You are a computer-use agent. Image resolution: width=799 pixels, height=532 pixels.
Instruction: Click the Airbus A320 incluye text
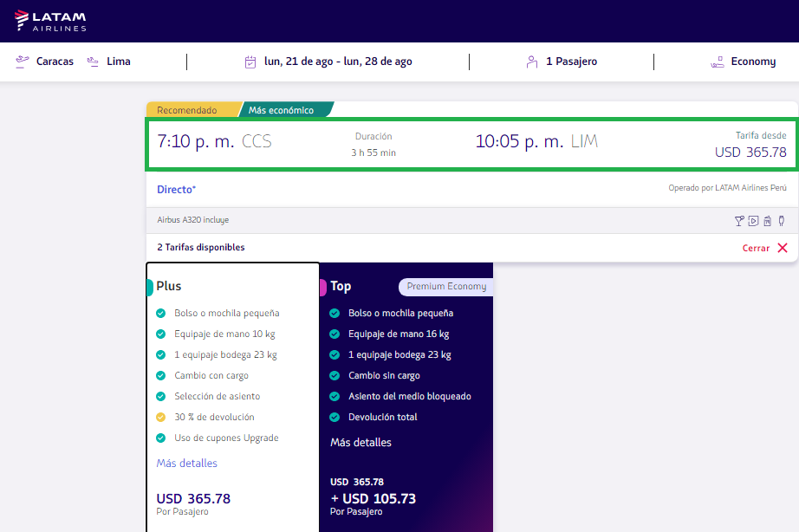click(192, 219)
